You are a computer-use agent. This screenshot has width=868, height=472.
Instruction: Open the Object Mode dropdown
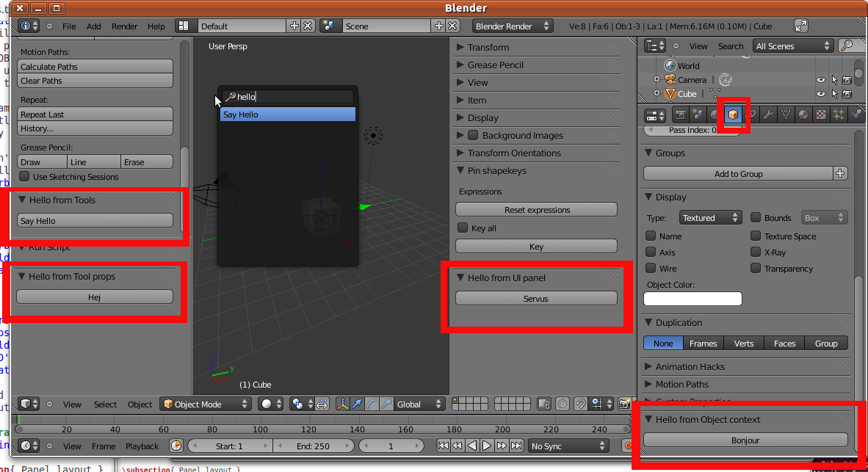tap(206, 404)
